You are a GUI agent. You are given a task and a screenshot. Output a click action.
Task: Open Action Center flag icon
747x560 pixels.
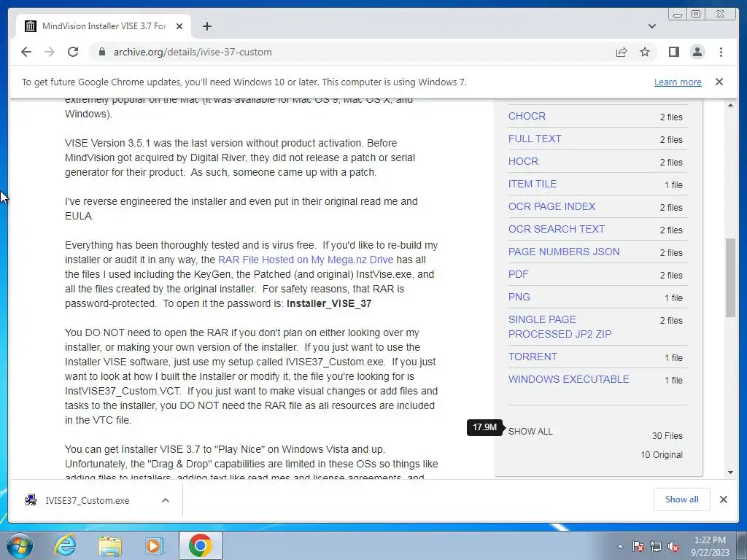coord(638,547)
